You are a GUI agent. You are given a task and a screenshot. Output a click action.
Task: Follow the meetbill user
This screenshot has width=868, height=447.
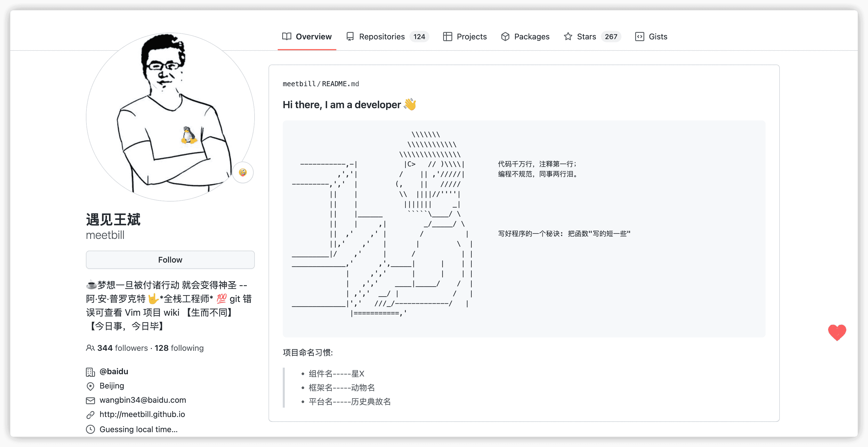(170, 259)
